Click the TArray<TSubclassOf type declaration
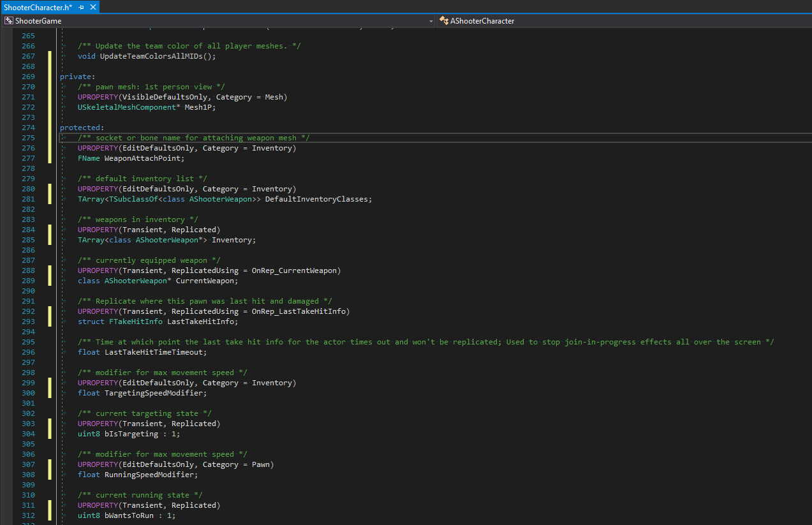The image size is (812, 525). (120, 199)
